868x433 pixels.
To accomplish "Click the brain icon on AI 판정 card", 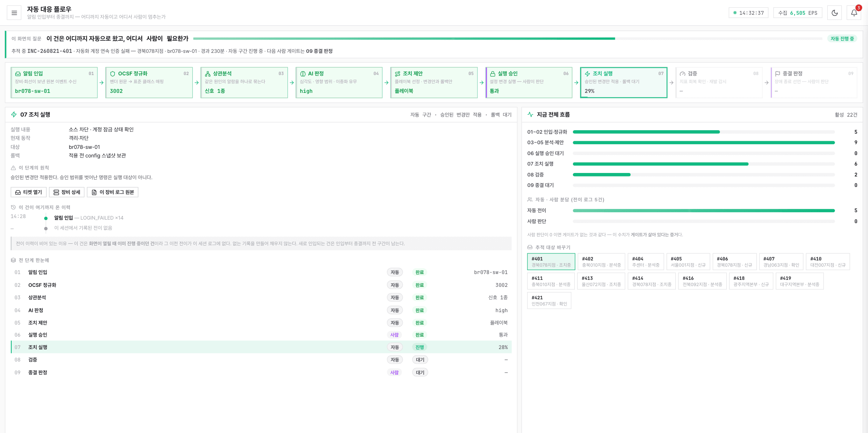I will pos(303,74).
